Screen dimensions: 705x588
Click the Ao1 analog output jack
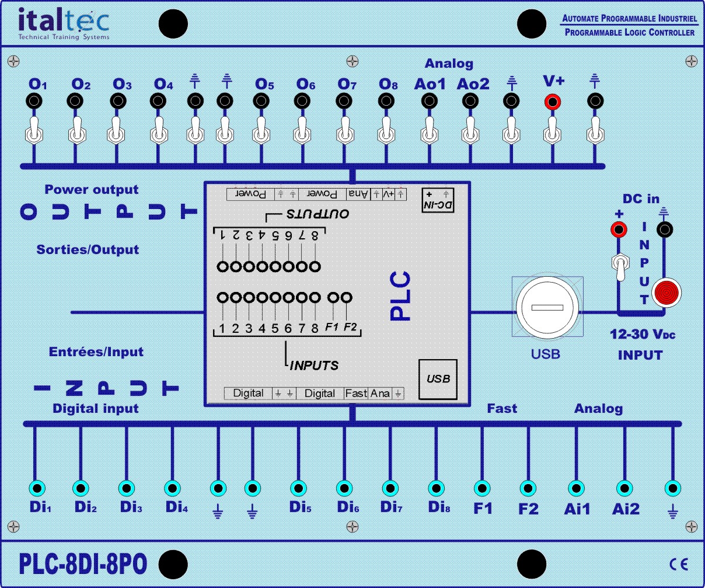(430, 102)
